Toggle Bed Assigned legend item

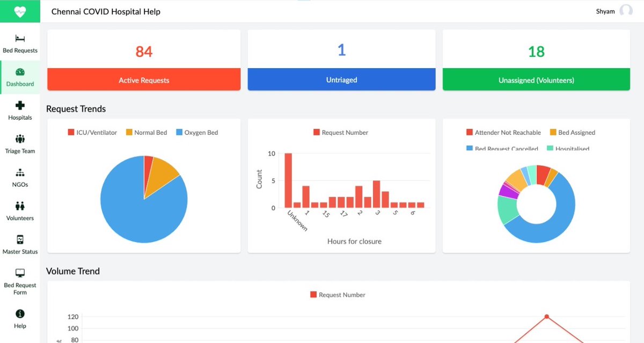[x=572, y=133]
